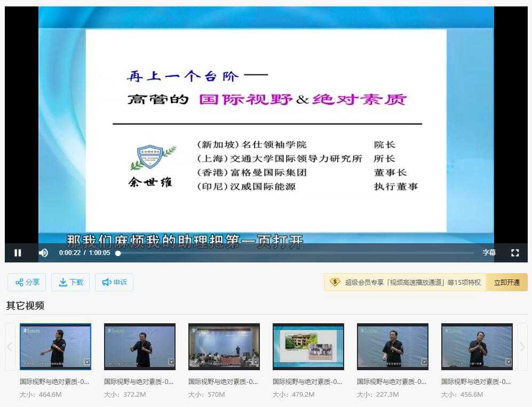Click the video progress bar to seek forward
Viewport: 532px width, 407px height.
click(267, 252)
